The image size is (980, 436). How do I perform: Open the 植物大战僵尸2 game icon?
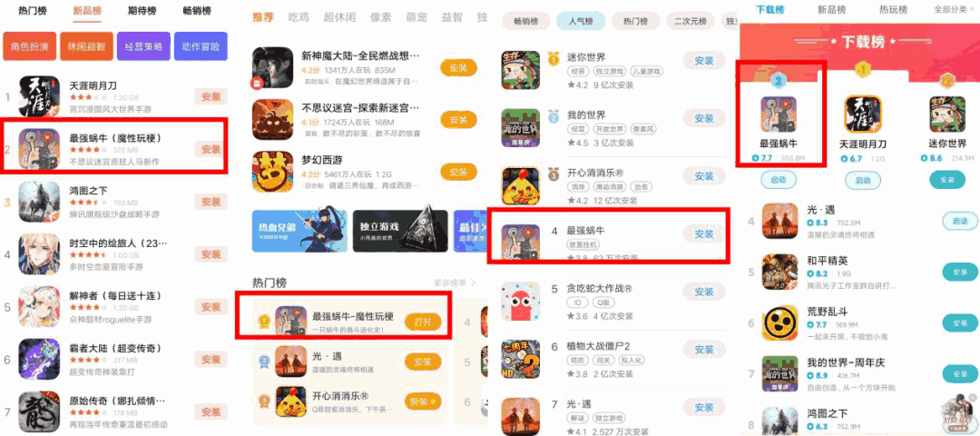point(520,359)
